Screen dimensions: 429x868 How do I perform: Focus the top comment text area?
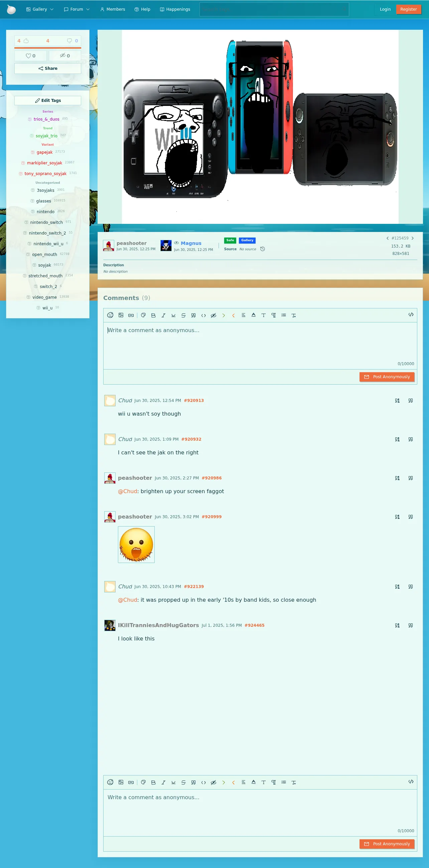tap(260, 346)
